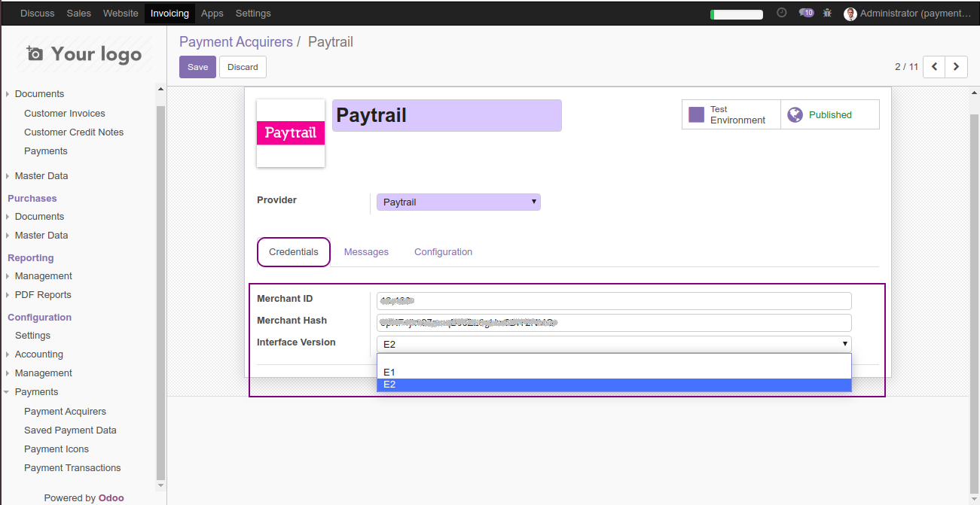Screen dimensions: 980x505
Task: Expand the first Master Data menu
Action: click(x=41, y=176)
